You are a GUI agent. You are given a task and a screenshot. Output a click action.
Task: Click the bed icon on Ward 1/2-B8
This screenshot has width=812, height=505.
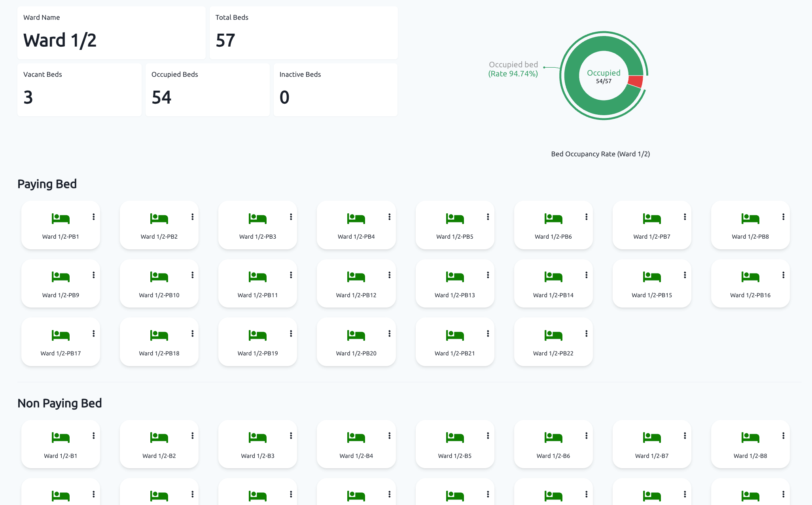[750, 437]
